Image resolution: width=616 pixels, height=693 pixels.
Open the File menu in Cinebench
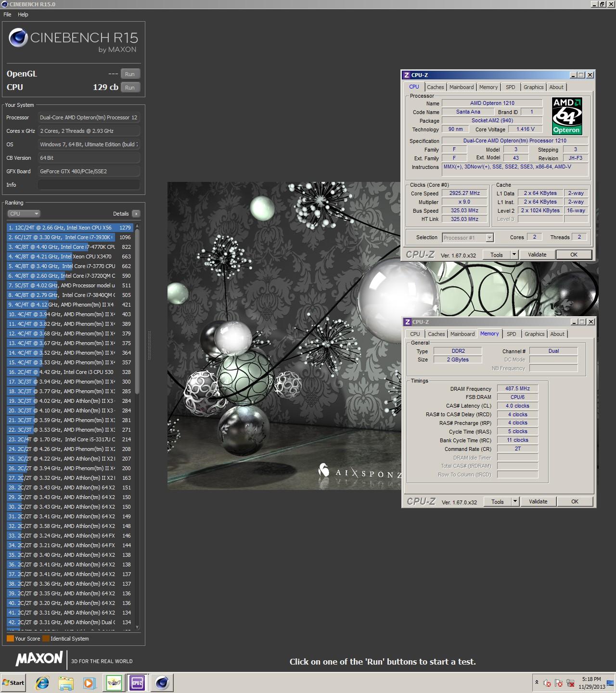click(7, 14)
